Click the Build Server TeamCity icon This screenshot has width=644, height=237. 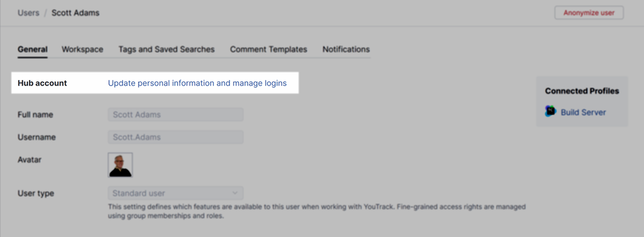click(x=550, y=112)
